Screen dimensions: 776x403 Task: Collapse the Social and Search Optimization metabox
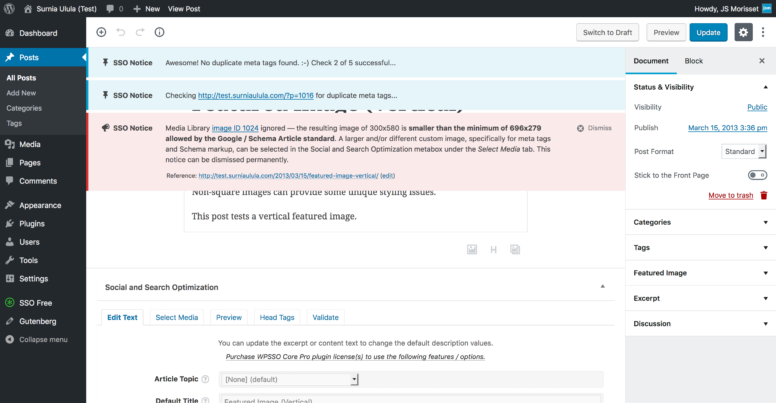point(602,287)
